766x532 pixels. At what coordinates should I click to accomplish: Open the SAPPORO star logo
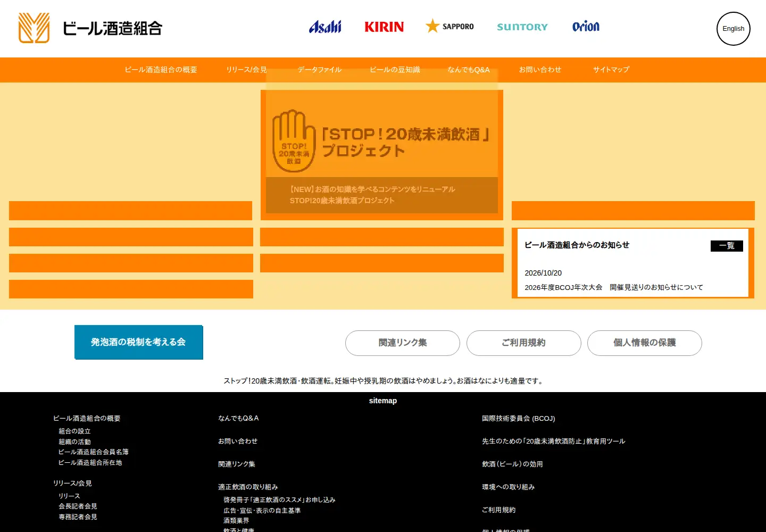[x=449, y=26]
